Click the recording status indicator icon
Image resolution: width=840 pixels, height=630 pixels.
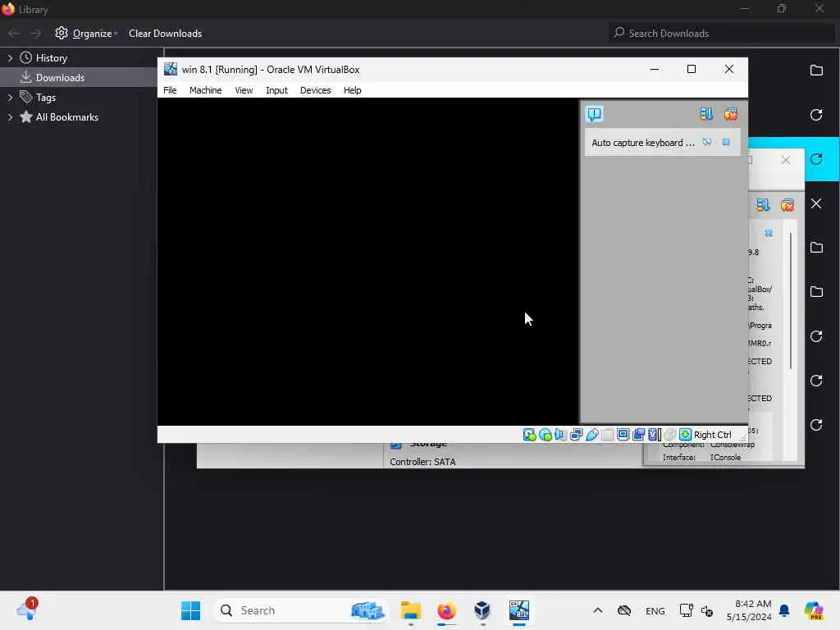(x=638, y=435)
